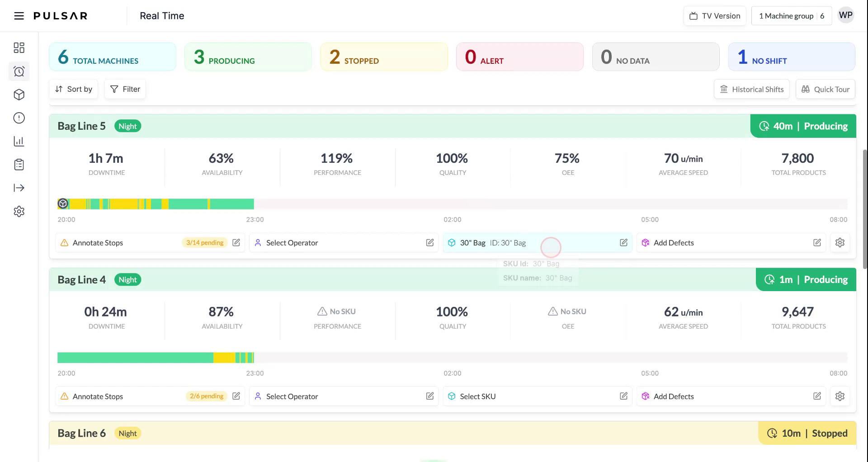
Task: Open the bar chart reports icon
Action: (19, 141)
